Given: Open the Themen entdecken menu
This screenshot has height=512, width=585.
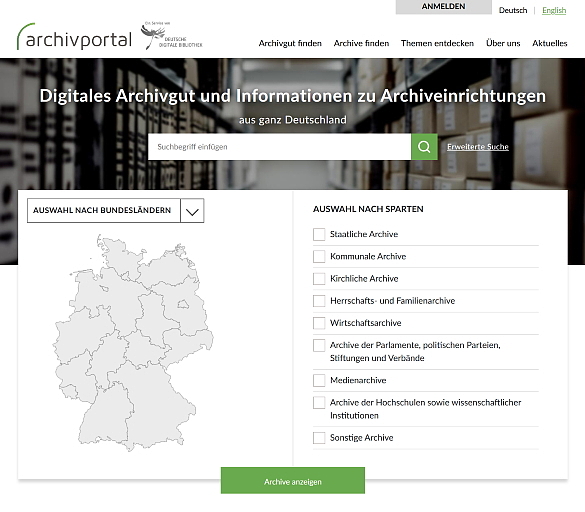Looking at the screenshot, I should point(437,43).
